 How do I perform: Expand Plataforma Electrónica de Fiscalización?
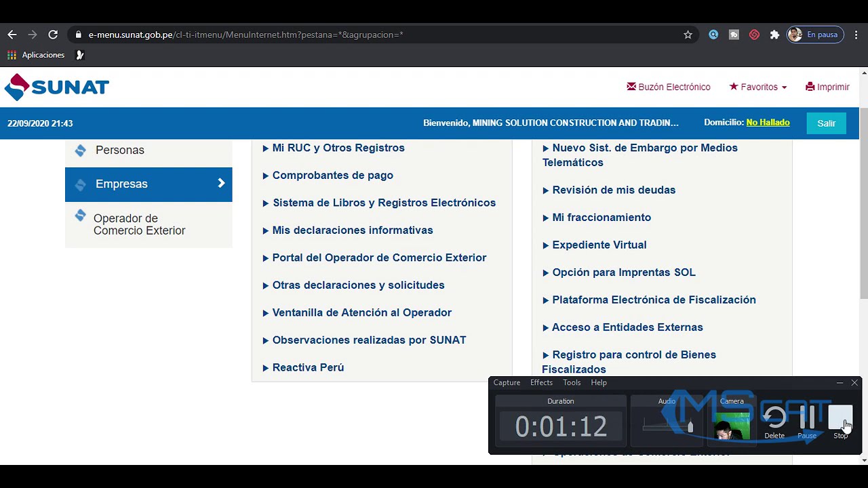pyautogui.click(x=649, y=300)
